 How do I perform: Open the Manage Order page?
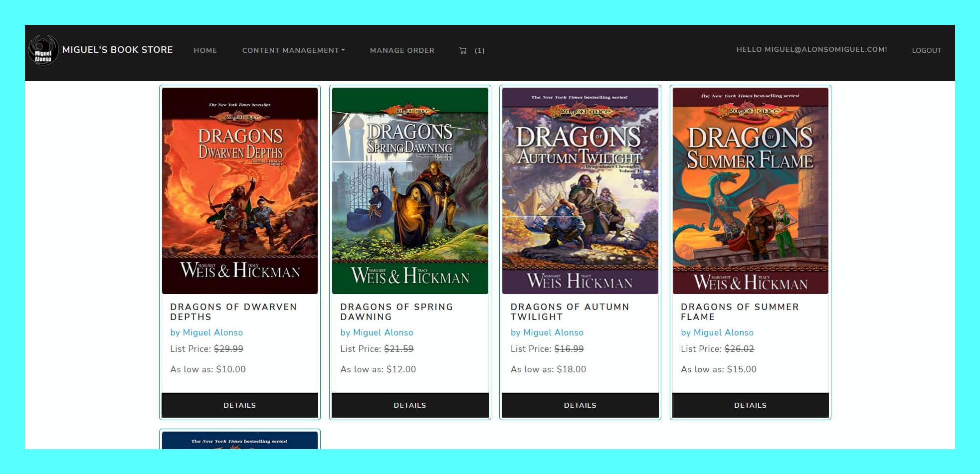click(402, 50)
